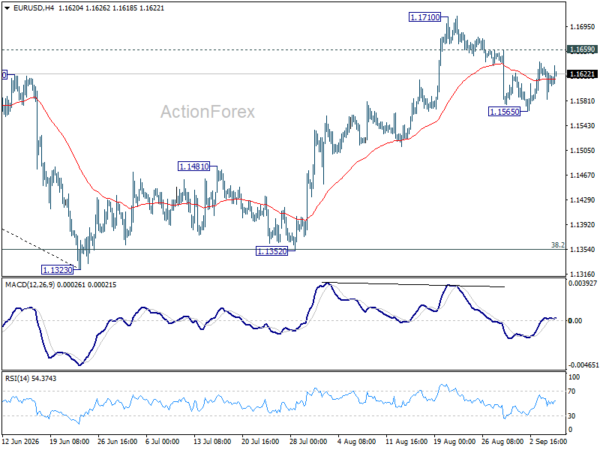Viewport: 600px width, 450px height.
Task: Select the 1.13520 price label
Action: (272, 251)
